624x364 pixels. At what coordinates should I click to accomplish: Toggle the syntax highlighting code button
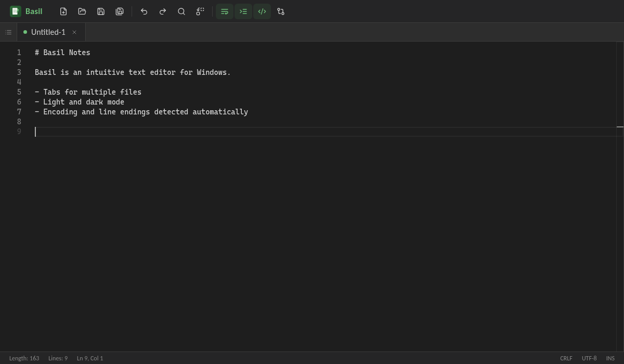(262, 11)
